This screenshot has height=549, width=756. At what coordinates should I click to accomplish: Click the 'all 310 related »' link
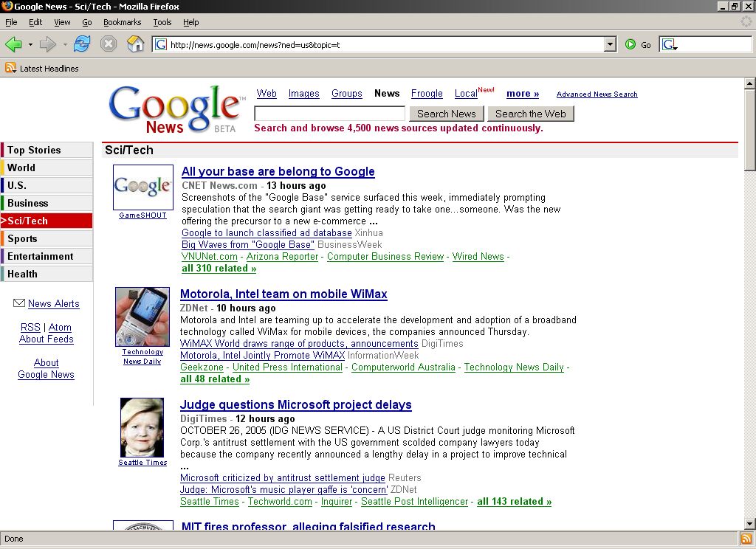pyautogui.click(x=219, y=269)
